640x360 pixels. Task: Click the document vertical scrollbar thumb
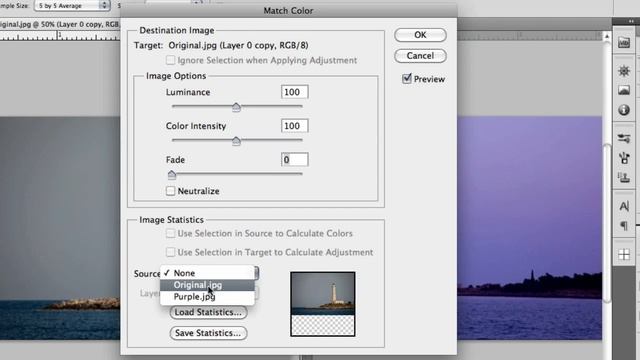pyautogui.click(x=607, y=223)
